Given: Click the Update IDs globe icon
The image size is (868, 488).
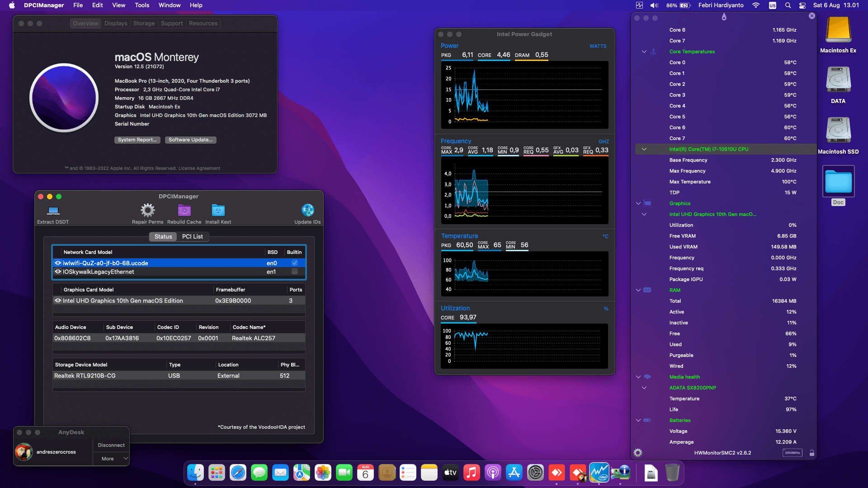Looking at the screenshot, I should tap(307, 210).
